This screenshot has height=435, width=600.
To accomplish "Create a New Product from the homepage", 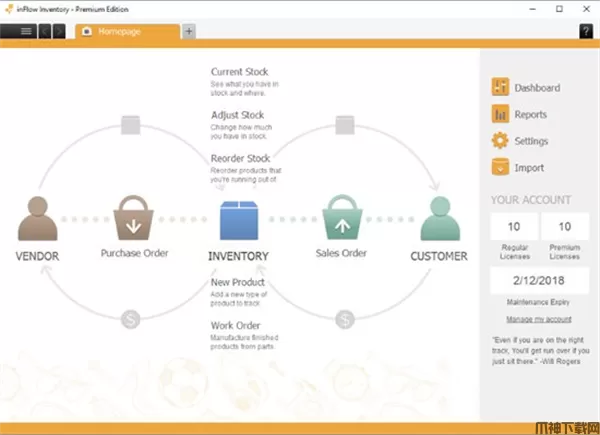I will [x=238, y=283].
